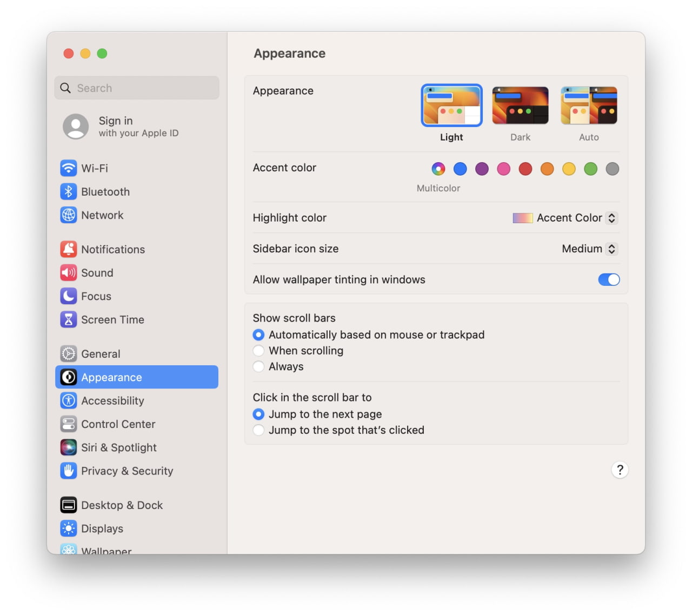The width and height of the screenshot is (692, 616).
Task: Open the Sidebar icon size dropdown
Action: pyautogui.click(x=611, y=249)
